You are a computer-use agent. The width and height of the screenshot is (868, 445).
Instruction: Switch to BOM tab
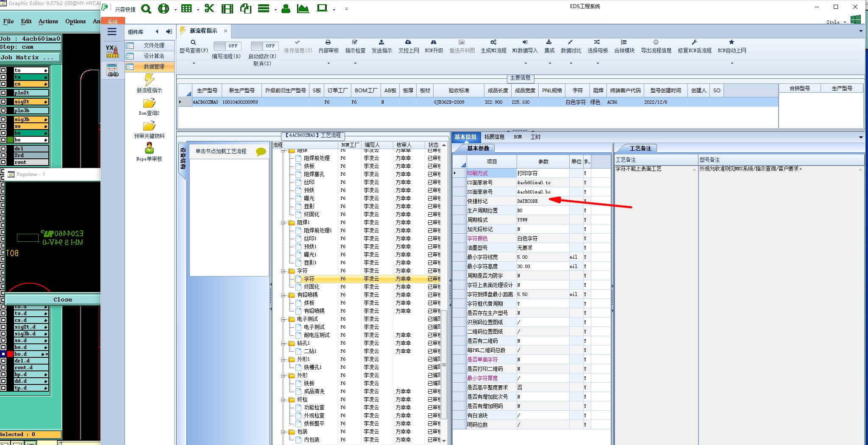click(x=518, y=137)
